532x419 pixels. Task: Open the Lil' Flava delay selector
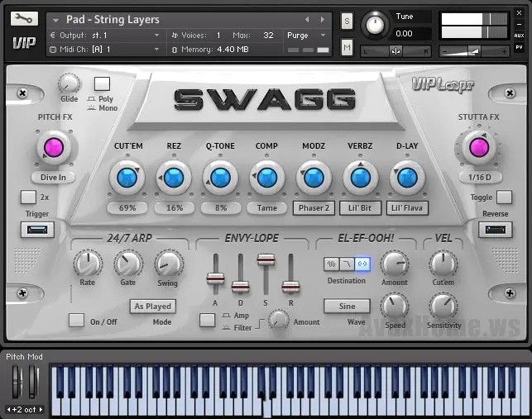[x=407, y=207]
